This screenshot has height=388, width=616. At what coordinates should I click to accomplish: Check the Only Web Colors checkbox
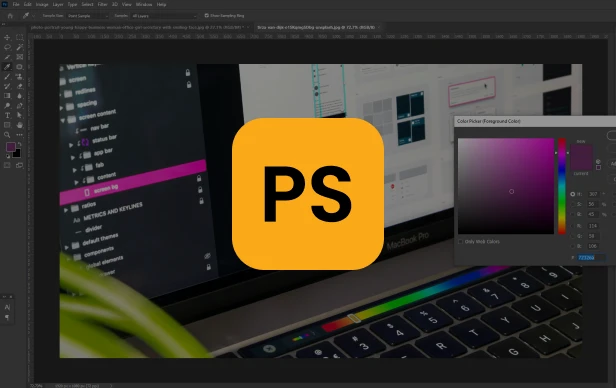click(460, 242)
